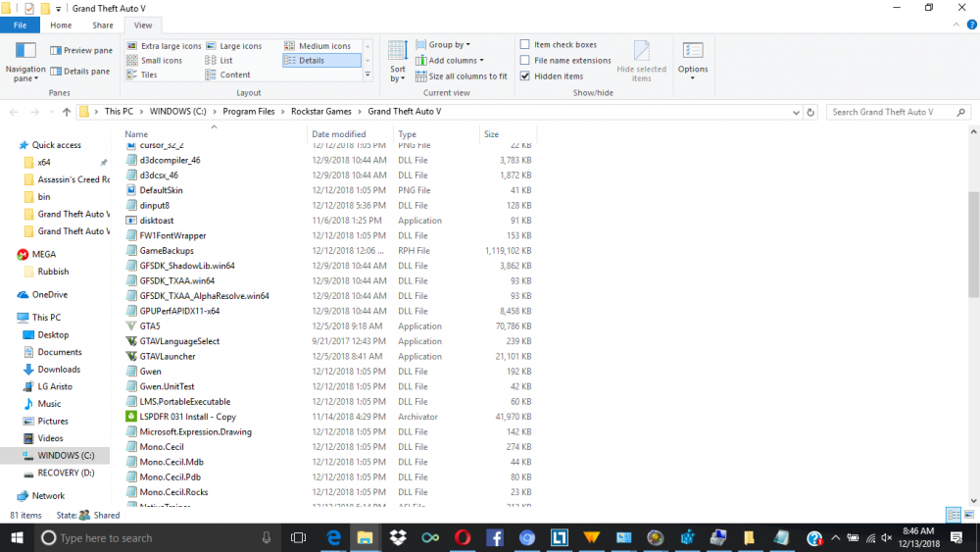This screenshot has width=980, height=552.
Task: Open the Add columns dropdown
Action: tap(450, 61)
